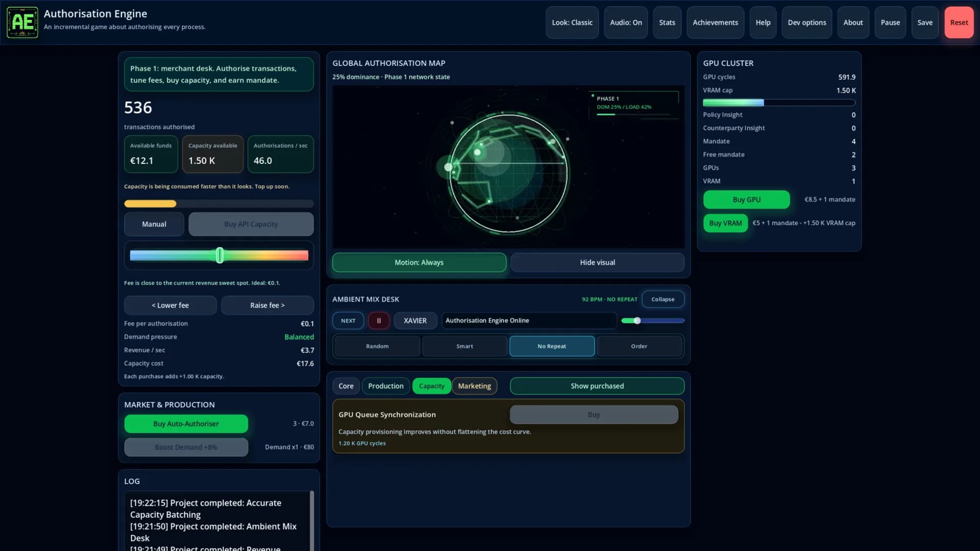Toggle Motion: Always setting

point(419,262)
